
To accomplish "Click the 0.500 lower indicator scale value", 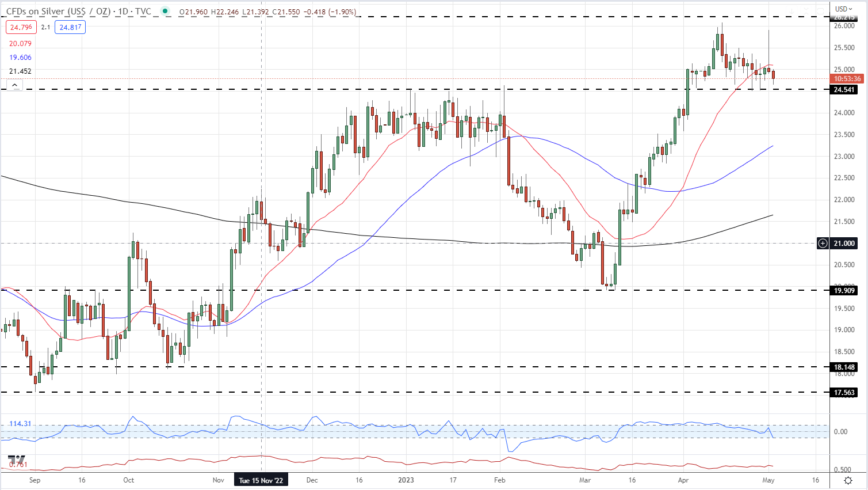I will (843, 470).
